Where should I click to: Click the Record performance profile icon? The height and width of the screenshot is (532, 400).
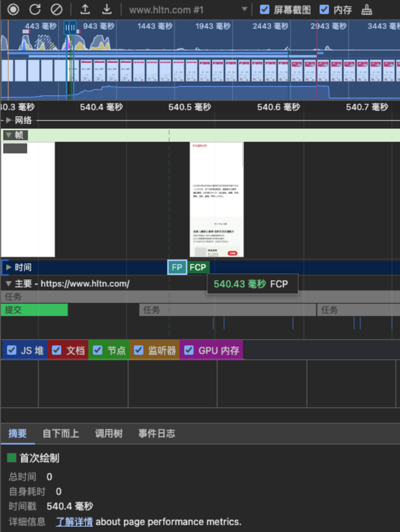tap(13, 10)
